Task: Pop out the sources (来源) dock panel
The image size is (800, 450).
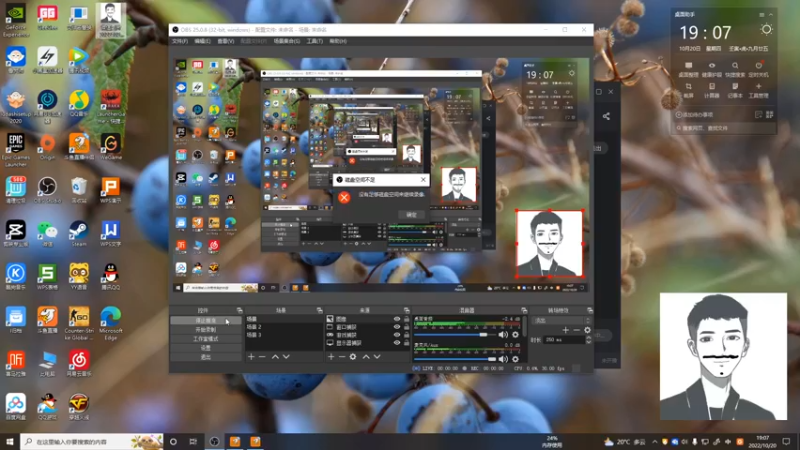Action: click(407, 310)
